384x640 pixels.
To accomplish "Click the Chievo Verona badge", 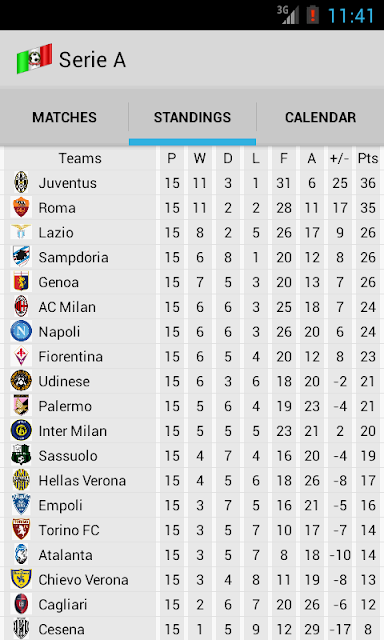I will coord(21,579).
